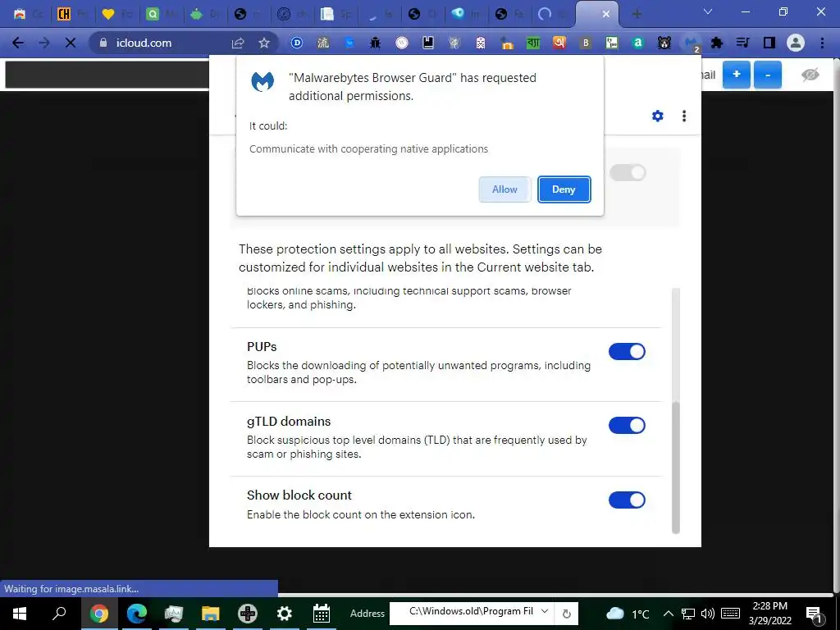
Task: Click the blue minus button on the page
Action: pyautogui.click(x=768, y=75)
